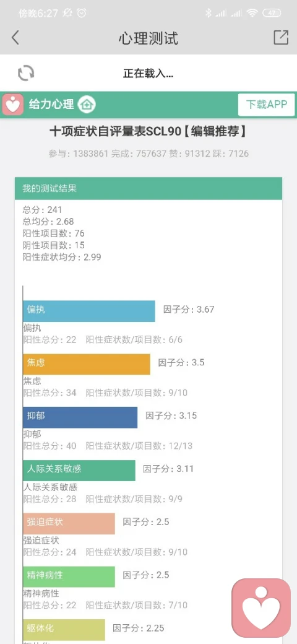Screen dimensions: 297x644
Task: Tap the salmon 强迫症状 bar
Action: pyautogui.click(x=69, y=523)
